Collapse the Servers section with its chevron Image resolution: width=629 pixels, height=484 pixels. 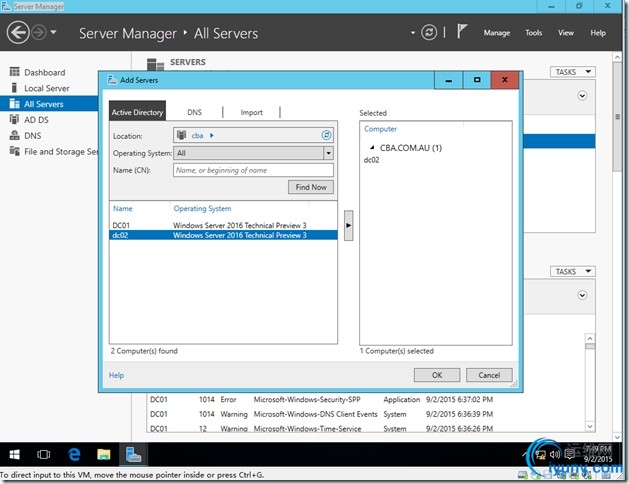582,95
